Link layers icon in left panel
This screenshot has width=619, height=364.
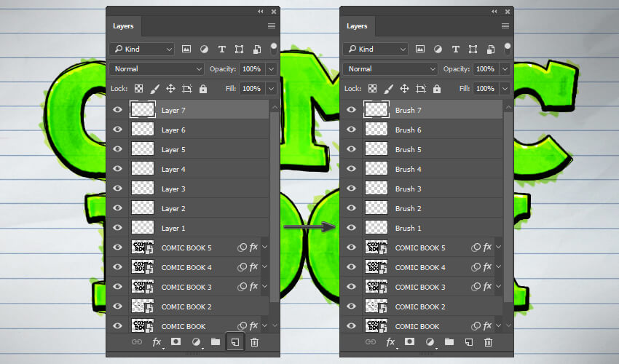[137, 342]
